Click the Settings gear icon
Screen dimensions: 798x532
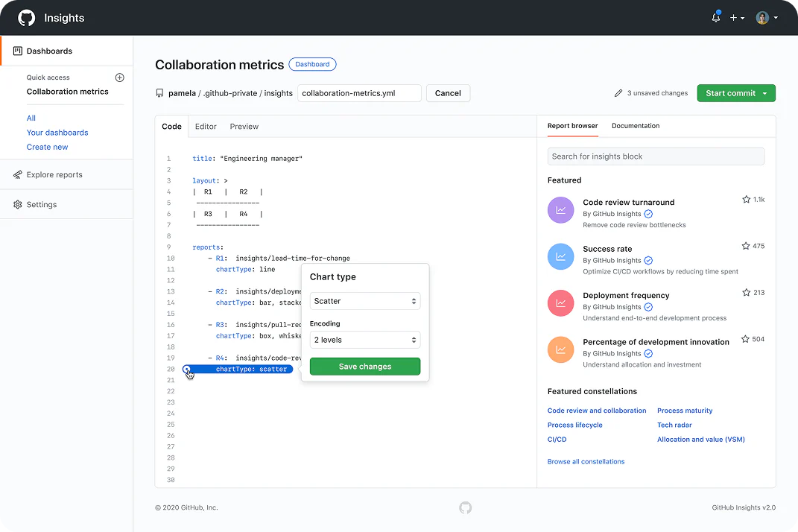pyautogui.click(x=18, y=204)
